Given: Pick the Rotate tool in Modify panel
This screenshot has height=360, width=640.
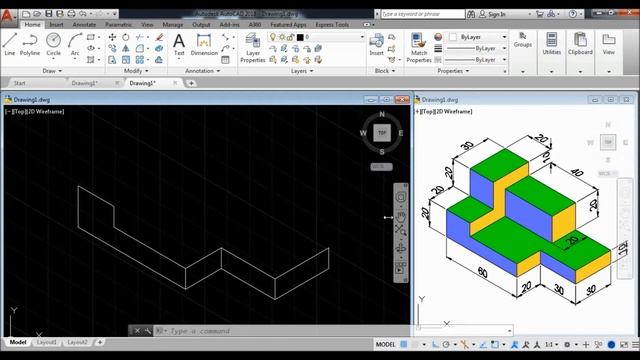Looking at the screenshot, I should coord(126,37).
